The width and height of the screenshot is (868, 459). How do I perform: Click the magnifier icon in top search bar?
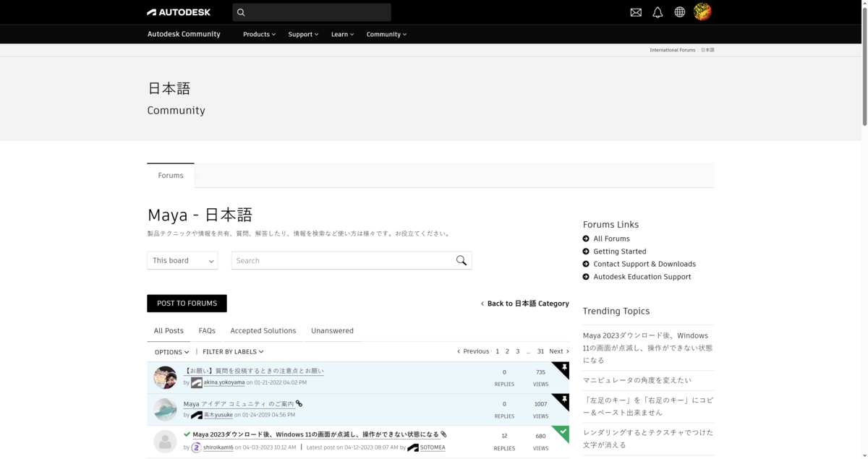(x=241, y=12)
